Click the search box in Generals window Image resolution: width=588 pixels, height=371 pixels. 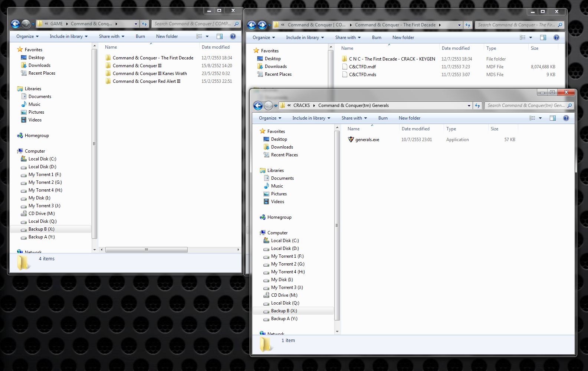(x=529, y=105)
